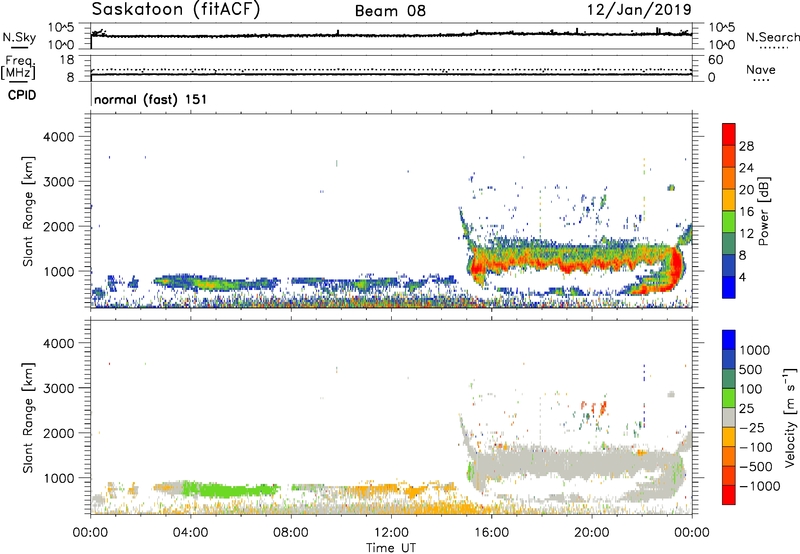800x554 pixels.
Task: Pick the dark blue bottom segment of power colorbar
Action: [x=729, y=287]
